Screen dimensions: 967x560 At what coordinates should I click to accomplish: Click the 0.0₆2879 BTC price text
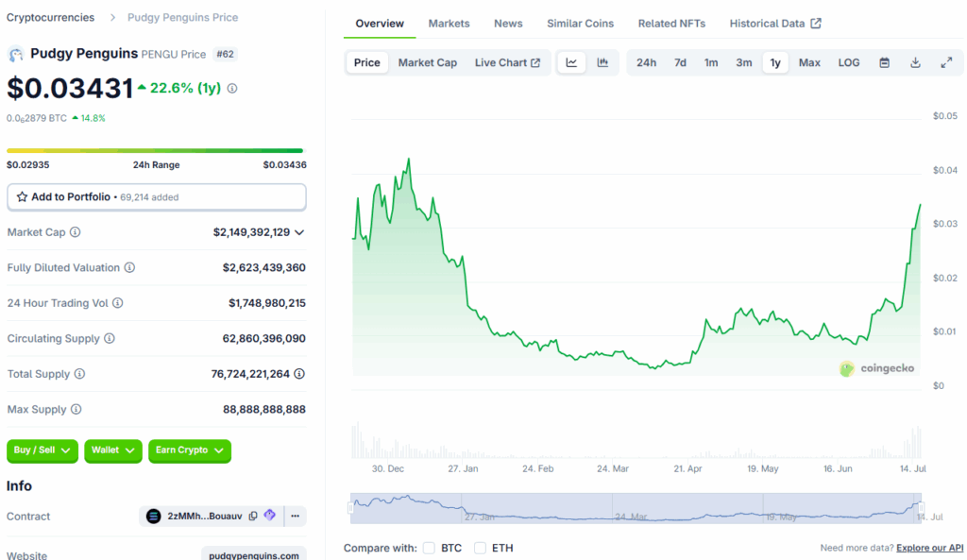pyautogui.click(x=37, y=118)
